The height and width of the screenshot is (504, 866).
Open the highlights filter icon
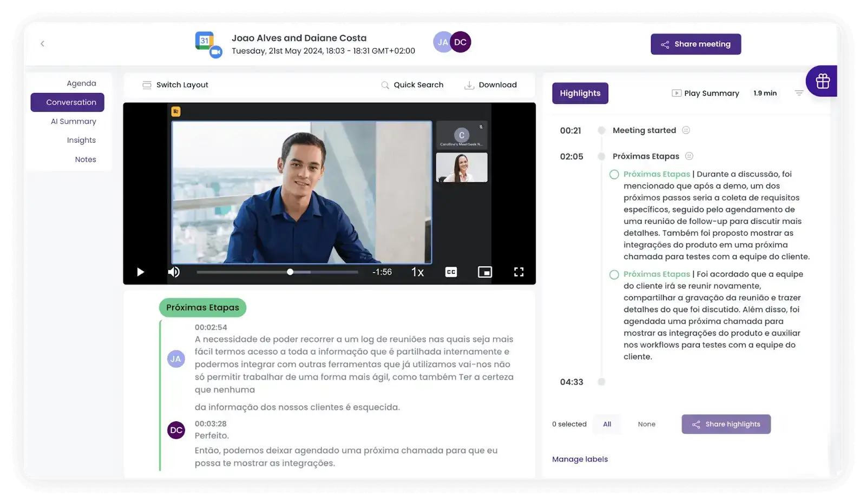click(x=798, y=93)
